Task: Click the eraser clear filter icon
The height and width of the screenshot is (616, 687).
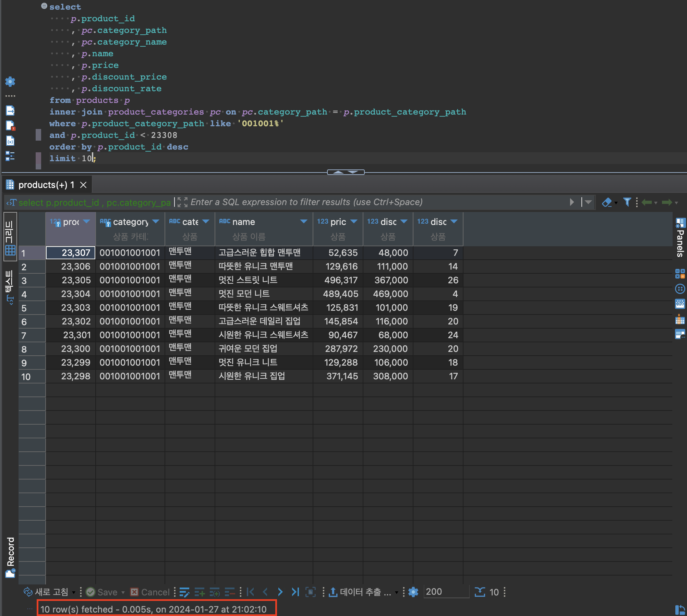Action: (x=606, y=202)
